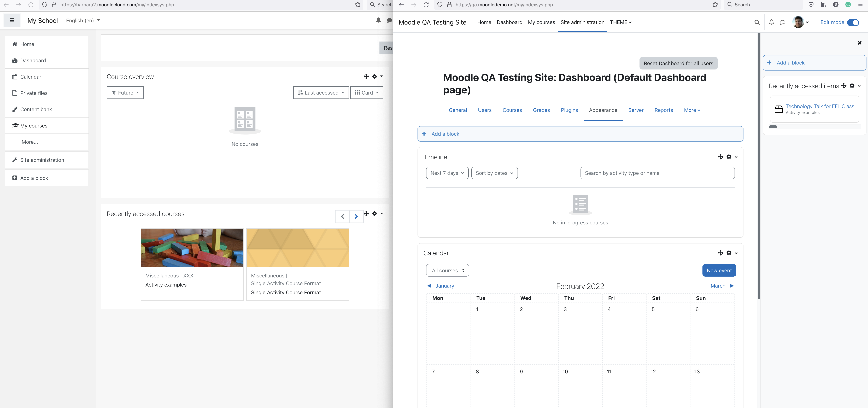Open English (en) language dropdown
Image resolution: width=868 pixels, height=408 pixels.
(83, 21)
